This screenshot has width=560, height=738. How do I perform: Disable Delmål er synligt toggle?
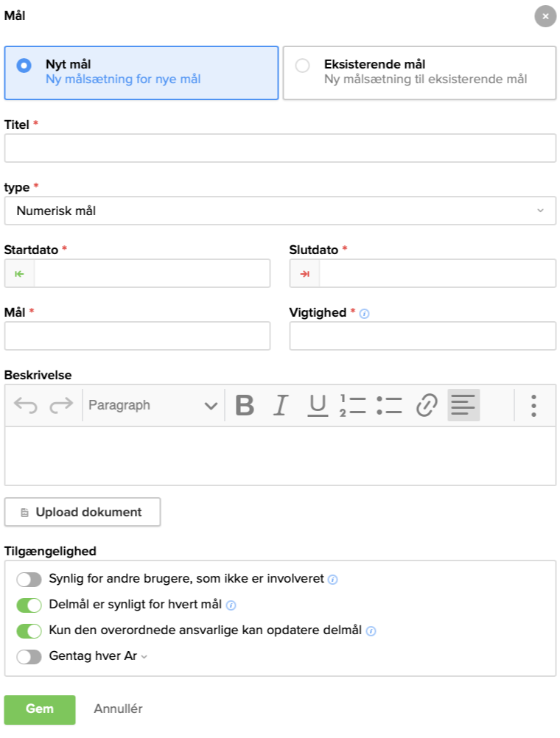[x=29, y=605]
